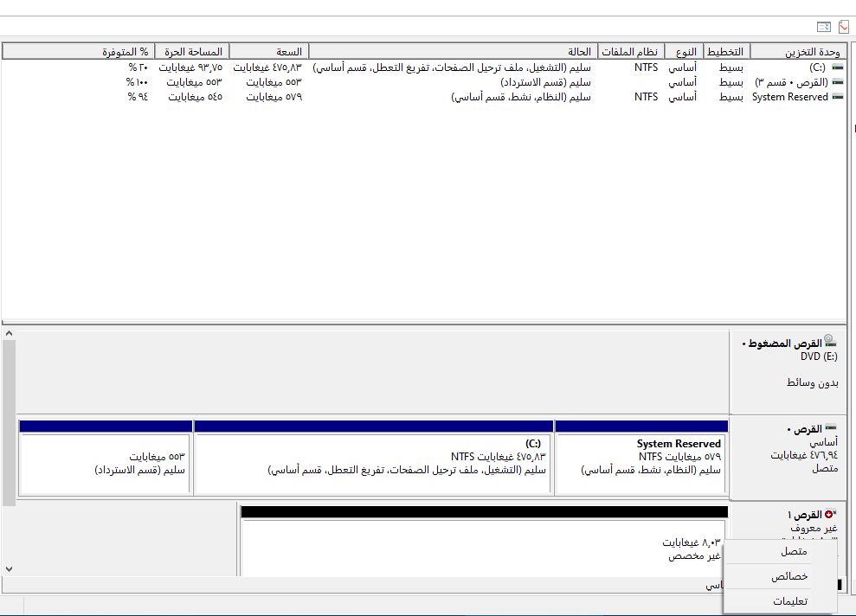Select the (C:) ٤٧٥,٨٣ GB NTFS partition block

click(373, 457)
